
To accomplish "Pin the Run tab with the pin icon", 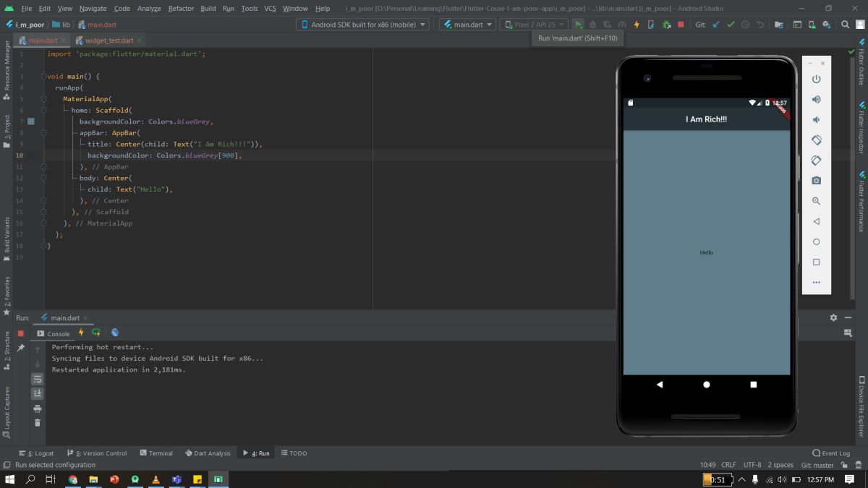I will coord(21,348).
